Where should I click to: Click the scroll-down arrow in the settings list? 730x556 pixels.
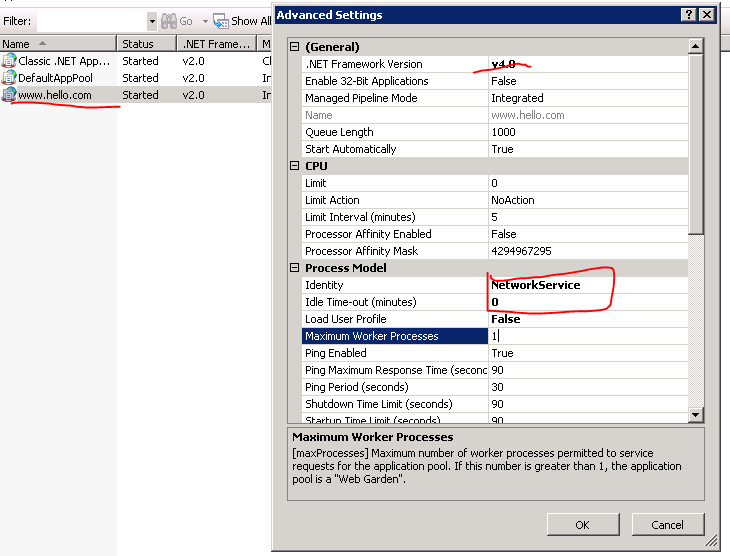point(696,415)
